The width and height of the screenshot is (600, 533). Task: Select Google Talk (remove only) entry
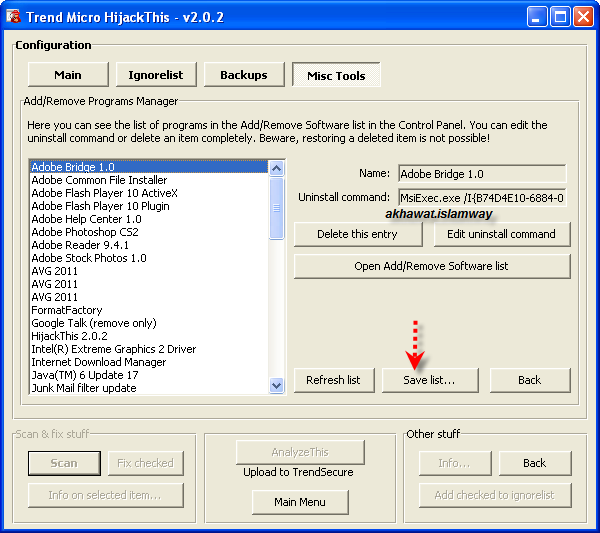149,323
